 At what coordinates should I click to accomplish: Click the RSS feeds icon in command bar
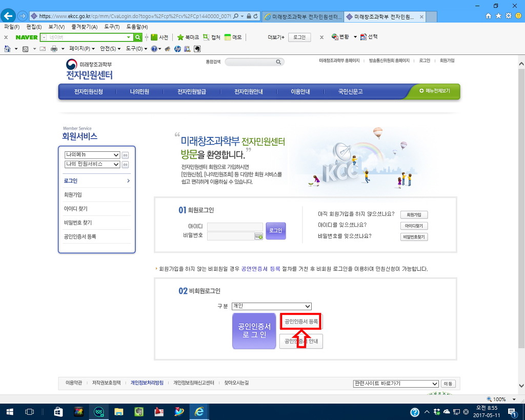pyautogui.click(x=26, y=49)
